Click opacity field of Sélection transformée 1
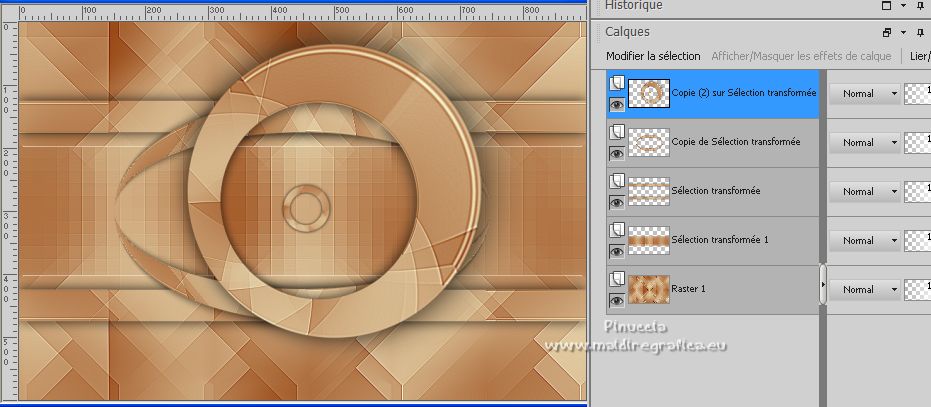 [x=917, y=241]
